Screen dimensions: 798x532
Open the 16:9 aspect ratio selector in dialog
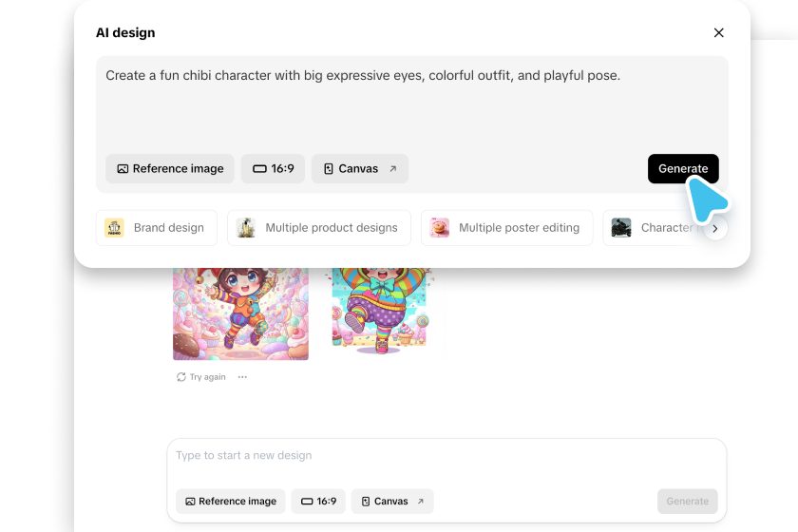coord(273,169)
